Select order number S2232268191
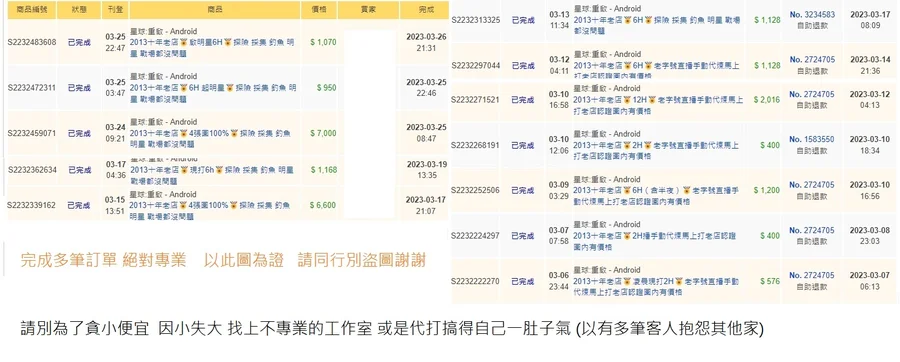Screen dimensions: 900x362 (475, 145)
